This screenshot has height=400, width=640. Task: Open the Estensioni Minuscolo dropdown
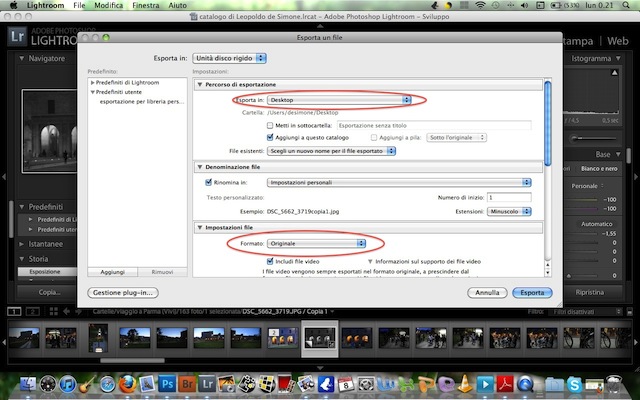[x=509, y=211]
